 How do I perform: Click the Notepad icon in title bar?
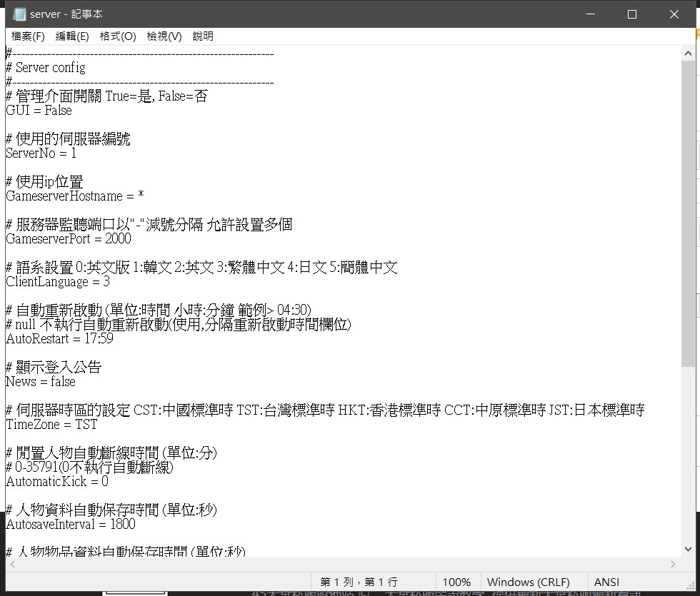click(x=19, y=14)
